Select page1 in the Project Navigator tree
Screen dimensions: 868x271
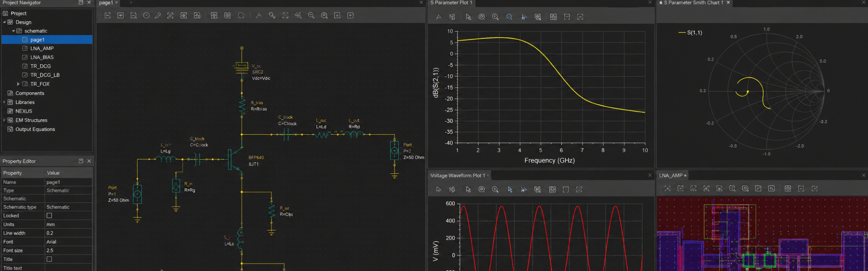(x=47, y=40)
